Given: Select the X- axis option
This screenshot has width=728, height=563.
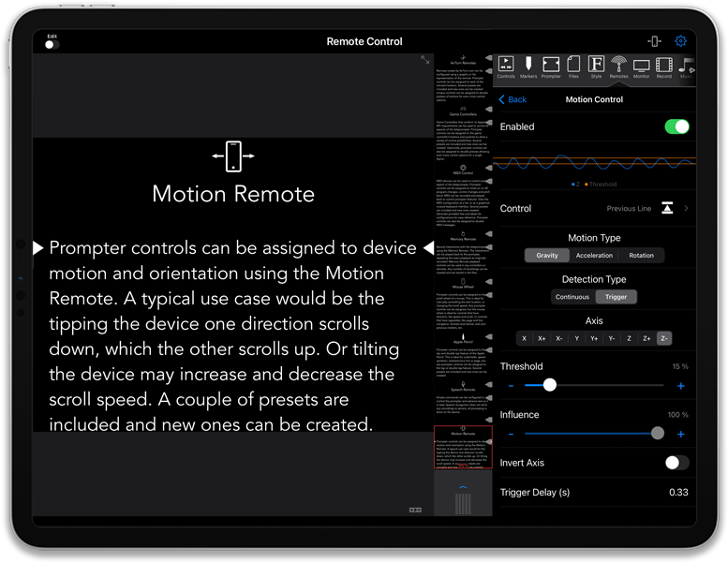Looking at the screenshot, I should tap(559, 338).
